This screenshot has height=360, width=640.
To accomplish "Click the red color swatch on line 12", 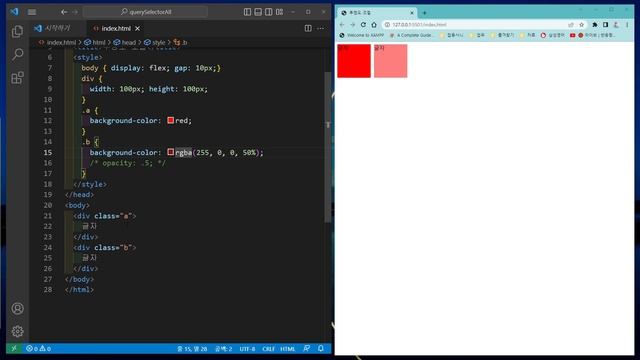I will click(171, 120).
